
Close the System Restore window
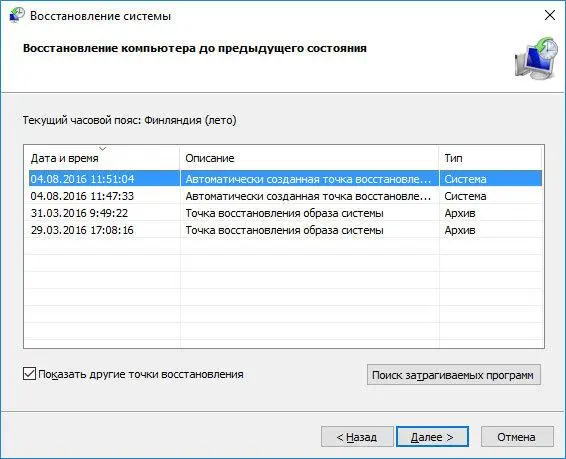coord(550,15)
